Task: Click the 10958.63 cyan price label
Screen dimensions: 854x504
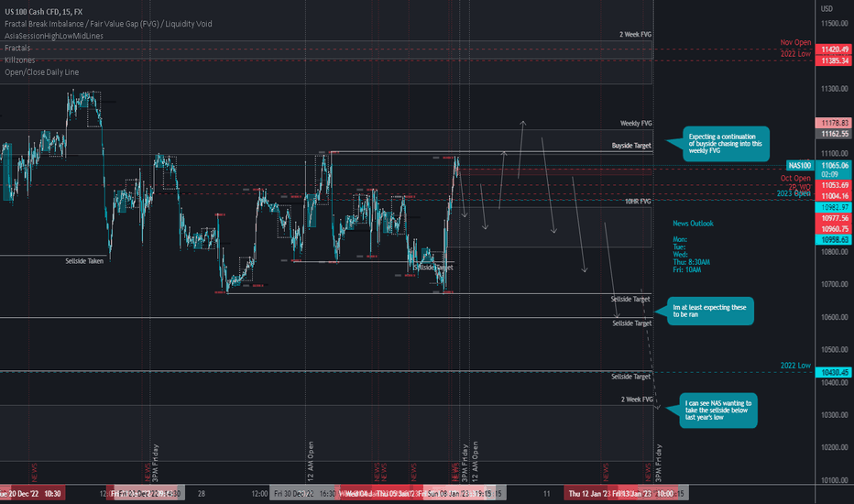Action: pos(835,240)
